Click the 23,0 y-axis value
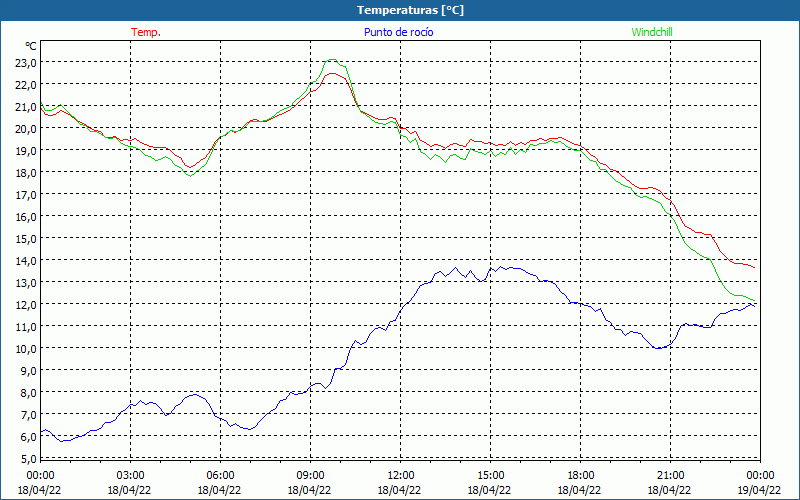The height and width of the screenshot is (500, 800). [27, 63]
